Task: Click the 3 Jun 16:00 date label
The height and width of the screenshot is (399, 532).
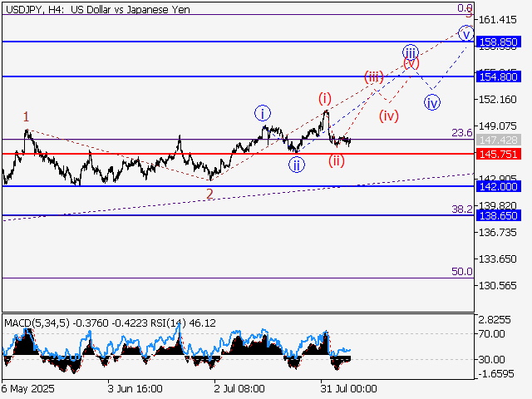Action: [x=135, y=388]
